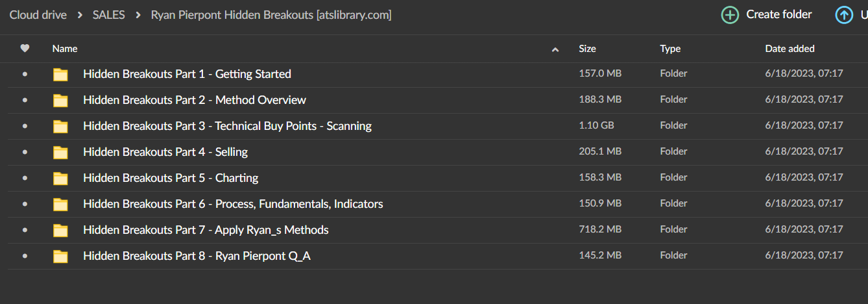Viewport: 868px width, 304px height.
Task: Toggle favorite dot for Part 6 row
Action: 25,204
